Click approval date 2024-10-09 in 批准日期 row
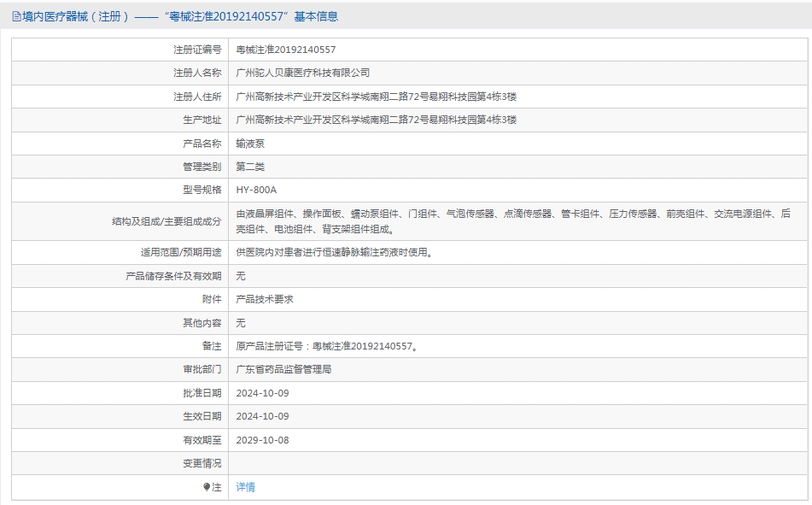The height and width of the screenshot is (505, 812). (262, 393)
